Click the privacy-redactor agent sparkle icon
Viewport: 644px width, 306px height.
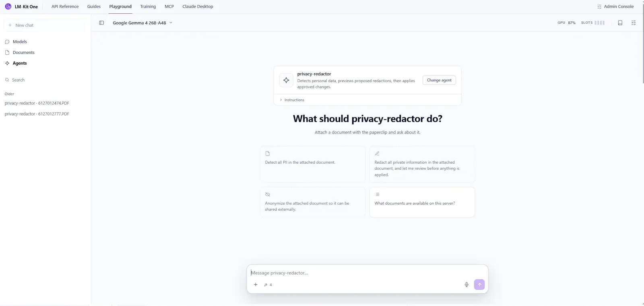[x=286, y=80]
